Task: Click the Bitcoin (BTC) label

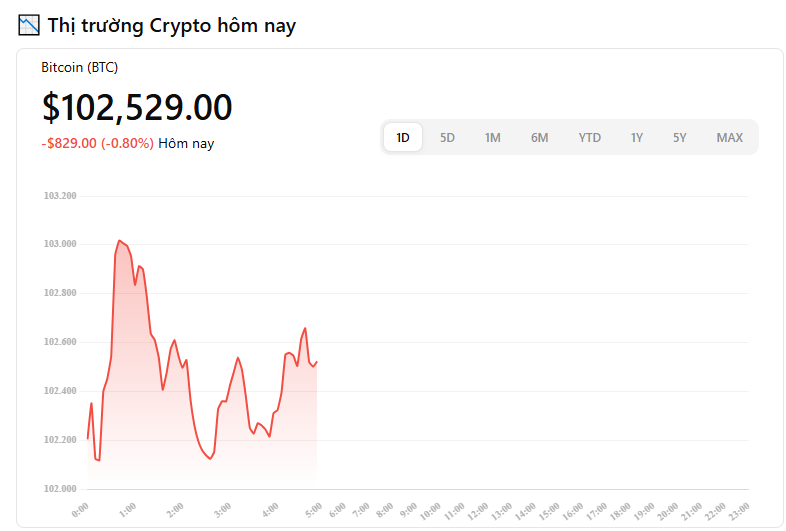Action: point(79,68)
